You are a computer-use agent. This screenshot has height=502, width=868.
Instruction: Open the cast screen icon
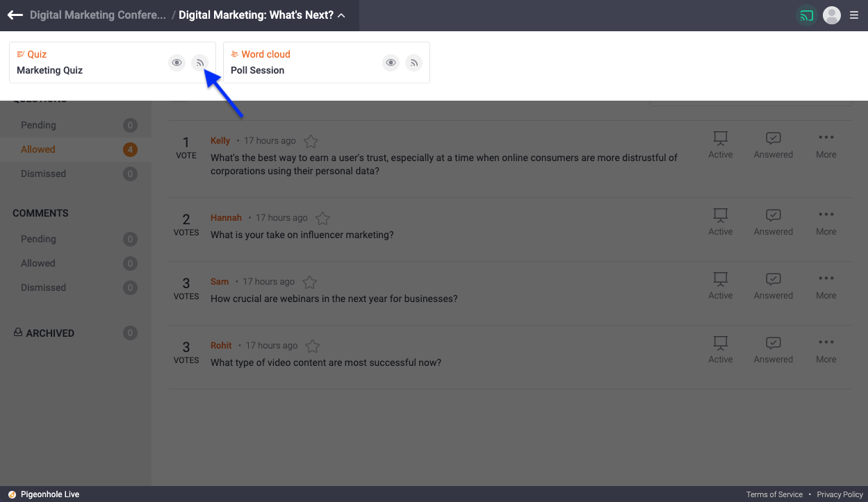click(x=806, y=15)
